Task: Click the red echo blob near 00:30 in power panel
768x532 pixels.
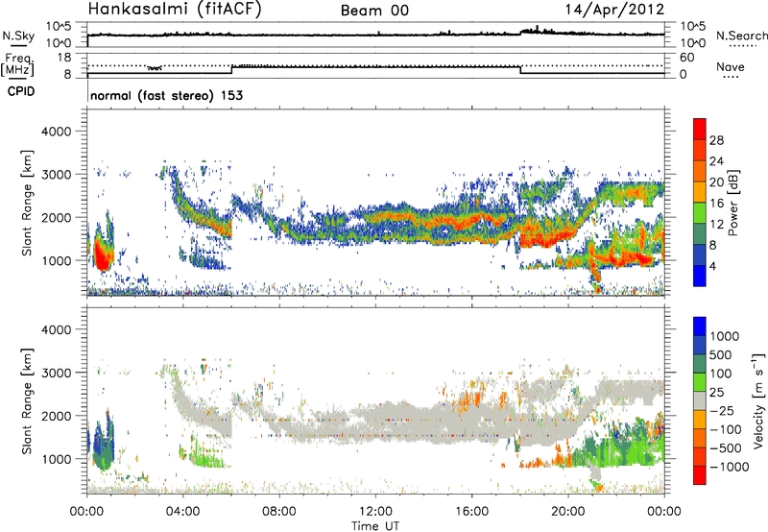Action: click(103, 254)
